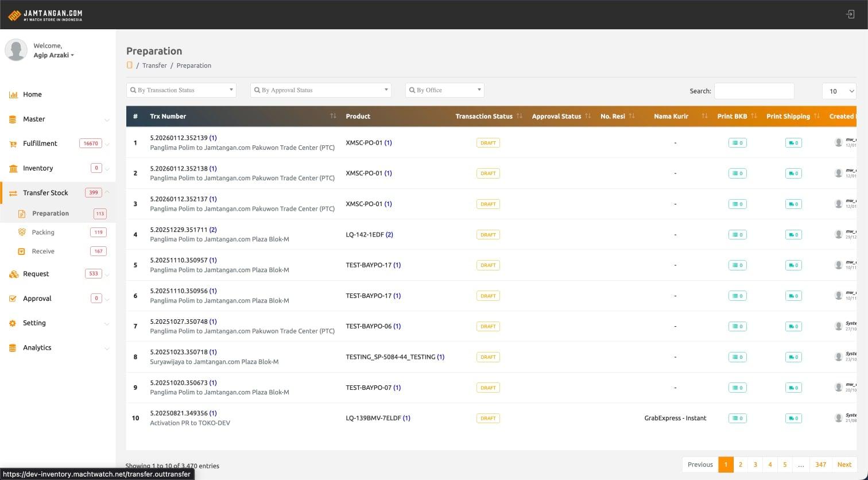Select Receive under Transfer Stock
The width and height of the screenshot is (868, 480).
point(43,251)
